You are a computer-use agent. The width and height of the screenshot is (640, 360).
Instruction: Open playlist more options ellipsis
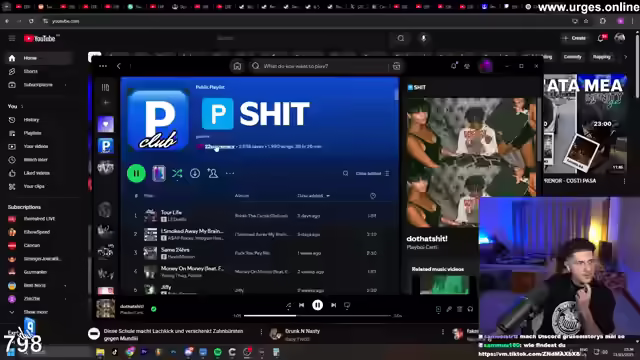pyautogui.click(x=230, y=173)
